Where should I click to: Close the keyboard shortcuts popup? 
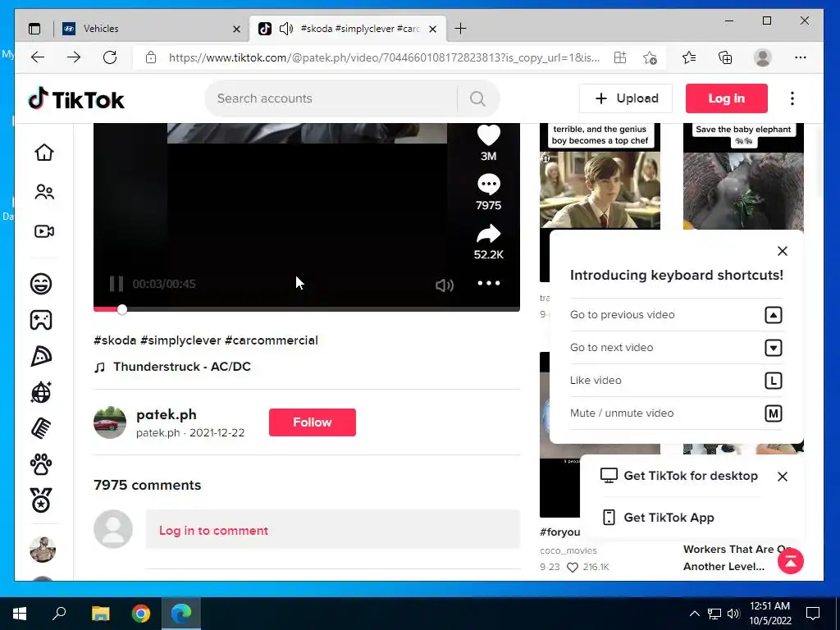click(x=782, y=251)
